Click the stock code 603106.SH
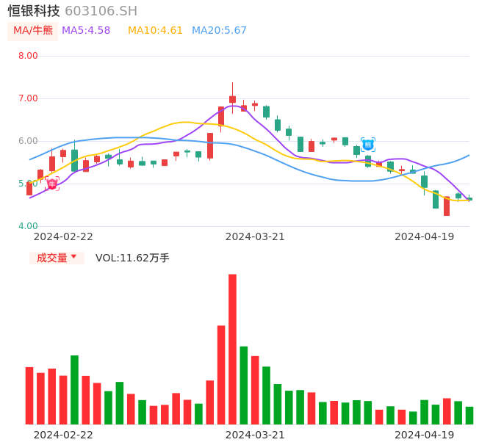Image resolution: width=504 pixels, height=445 pixels. pos(101,11)
